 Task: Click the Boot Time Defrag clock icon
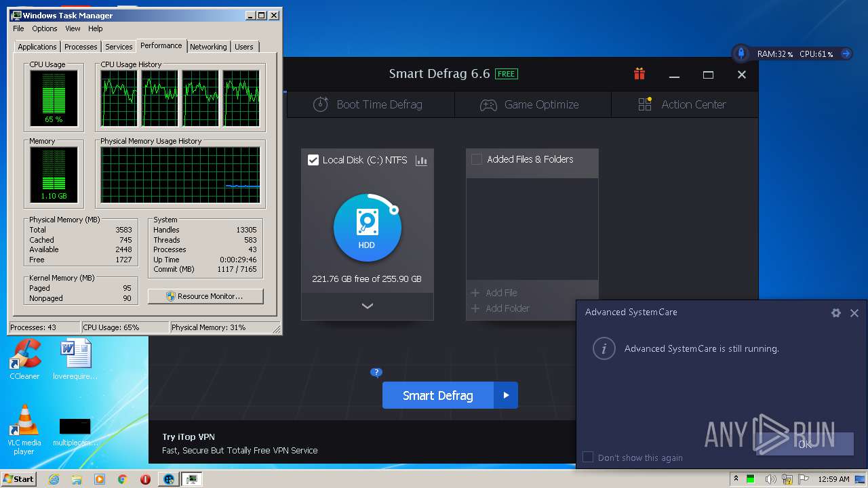(320, 104)
